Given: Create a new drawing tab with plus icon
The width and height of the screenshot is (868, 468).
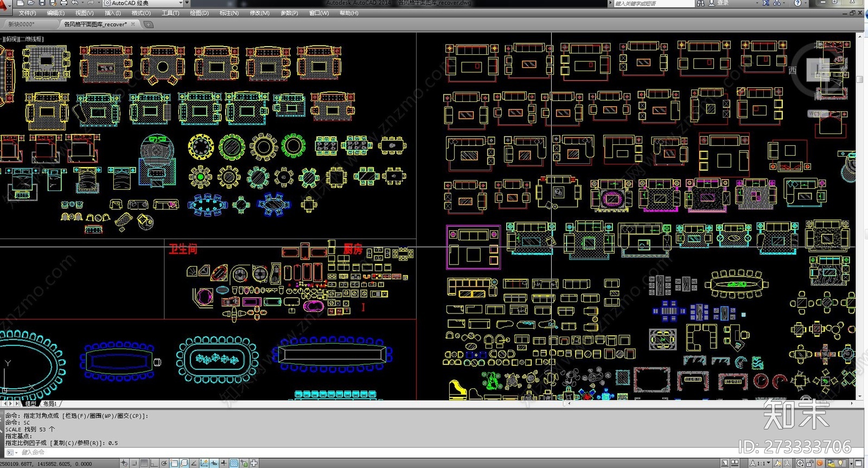Looking at the screenshot, I should click(148, 24).
